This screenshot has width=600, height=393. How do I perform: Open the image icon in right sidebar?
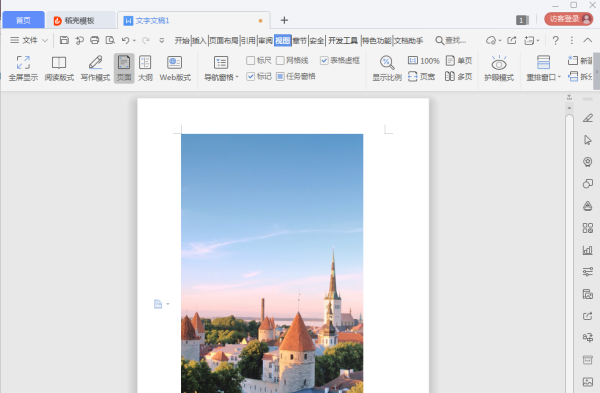coord(588,382)
